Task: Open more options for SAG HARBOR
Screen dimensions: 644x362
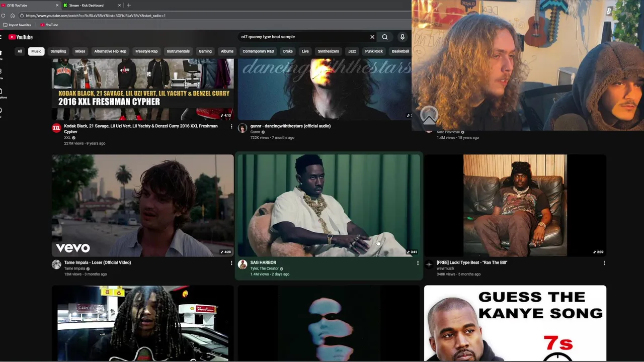Action: pyautogui.click(x=418, y=262)
